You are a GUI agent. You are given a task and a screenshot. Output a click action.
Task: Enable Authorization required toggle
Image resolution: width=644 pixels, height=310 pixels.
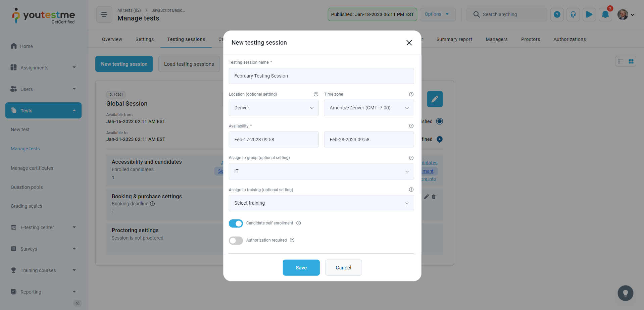[x=236, y=241]
